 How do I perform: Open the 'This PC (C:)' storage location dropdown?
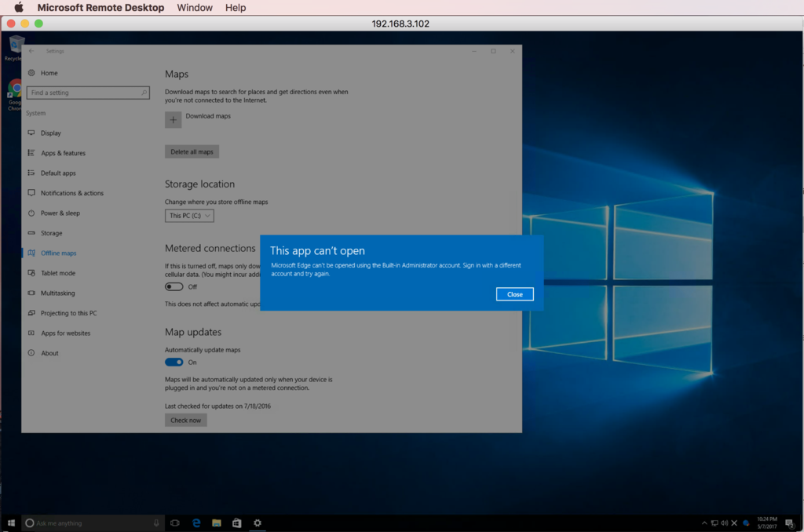pyautogui.click(x=189, y=215)
